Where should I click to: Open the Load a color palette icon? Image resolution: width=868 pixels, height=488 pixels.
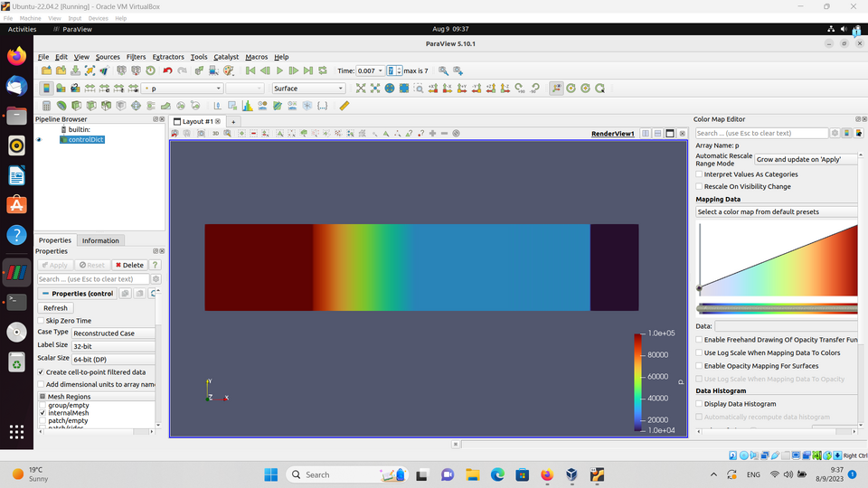228,70
